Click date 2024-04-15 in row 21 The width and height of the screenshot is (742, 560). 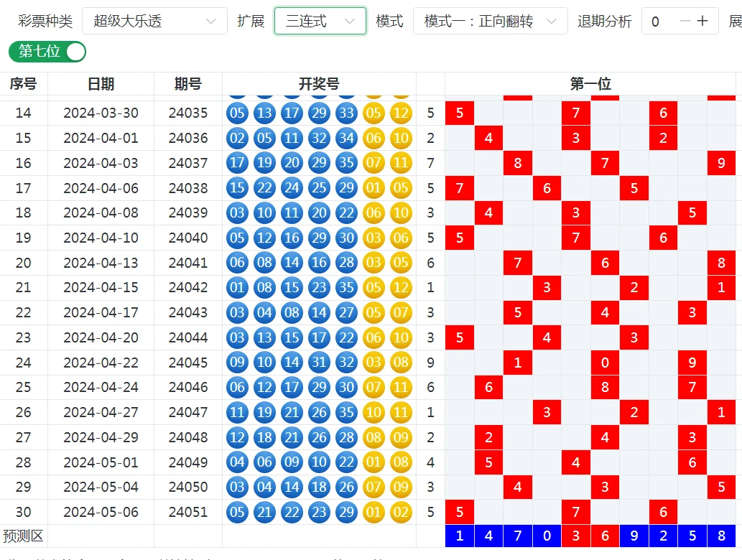pos(101,288)
